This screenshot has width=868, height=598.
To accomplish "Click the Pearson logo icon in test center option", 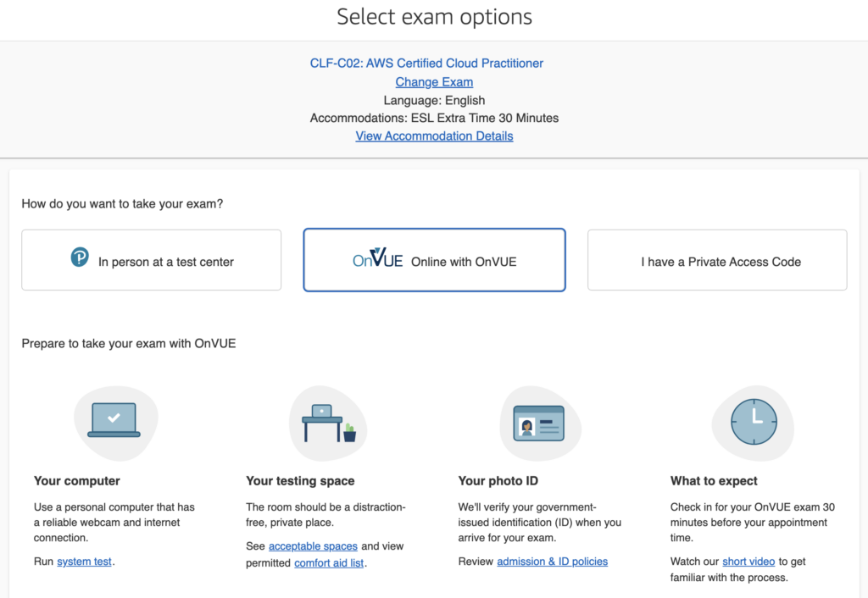I will (x=80, y=257).
